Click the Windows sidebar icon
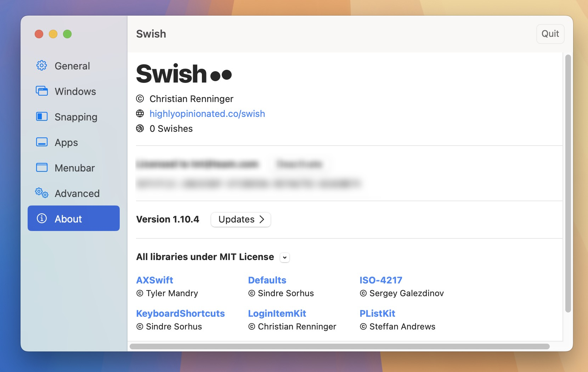Viewport: 588px width, 372px height. [x=41, y=91]
